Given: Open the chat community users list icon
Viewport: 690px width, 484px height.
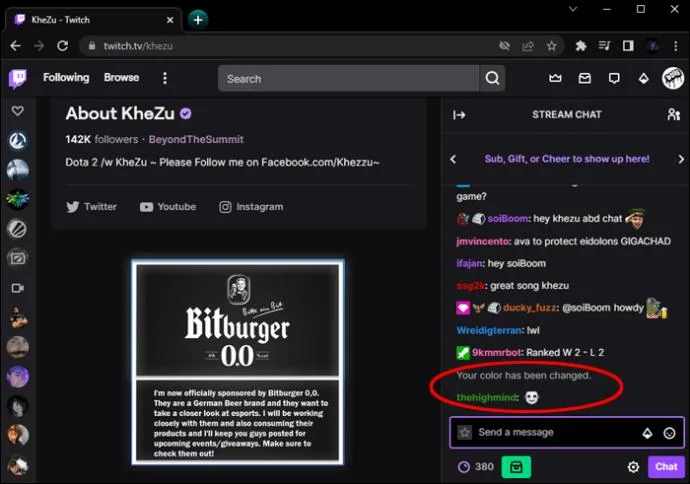Looking at the screenshot, I should (673, 114).
